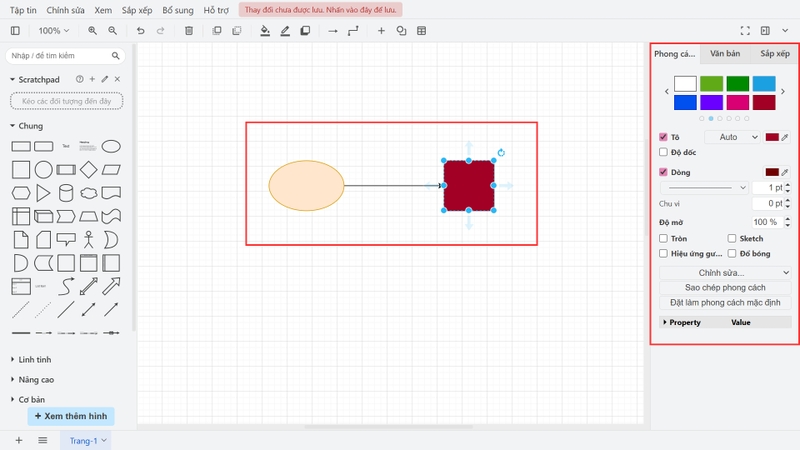Expand the Nâng cao shape category
This screenshot has height=450, width=800.
pos(35,379)
